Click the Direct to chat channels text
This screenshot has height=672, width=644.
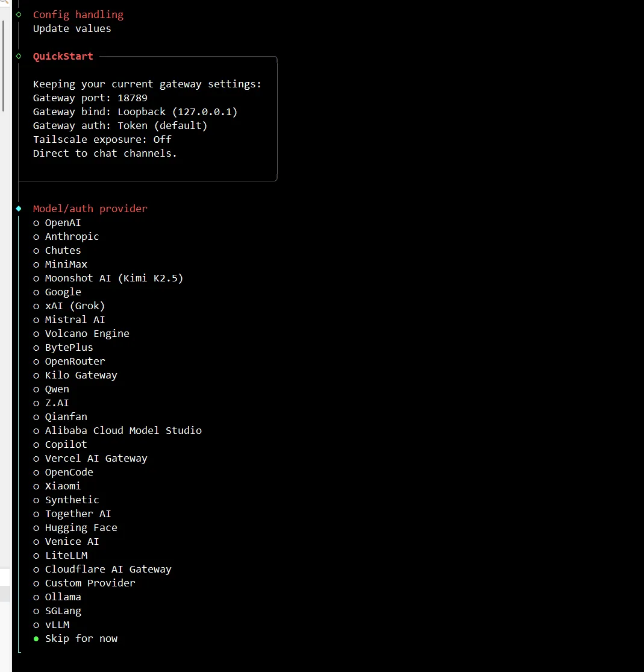[x=105, y=154]
